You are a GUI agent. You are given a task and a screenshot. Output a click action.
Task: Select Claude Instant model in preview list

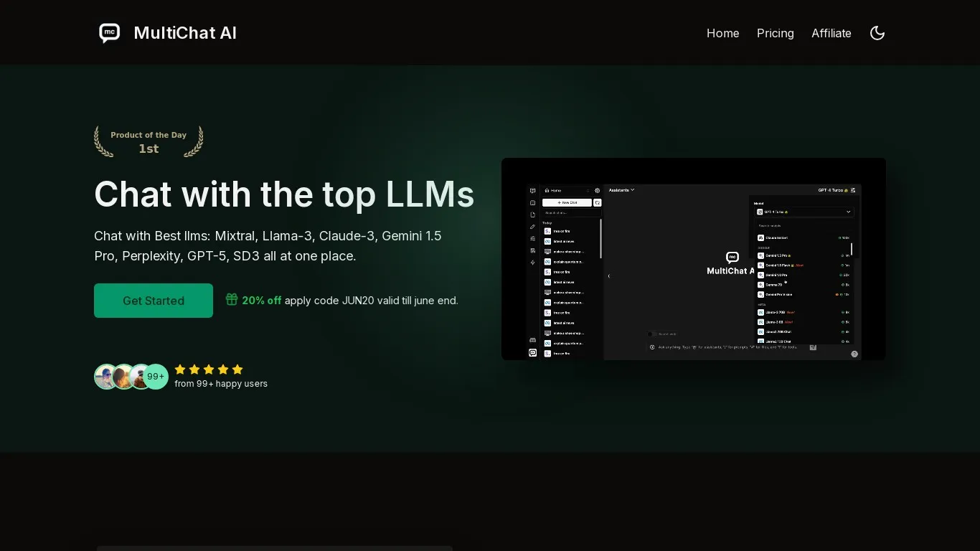pos(804,237)
